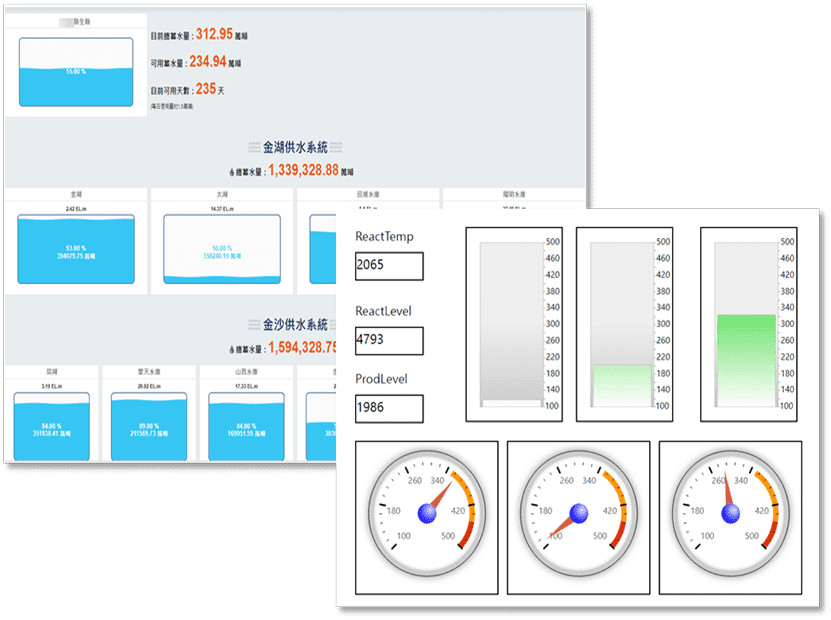Click the leftmost round dial gauge
Image resolution: width=831 pixels, height=620 pixels.
[x=427, y=513]
